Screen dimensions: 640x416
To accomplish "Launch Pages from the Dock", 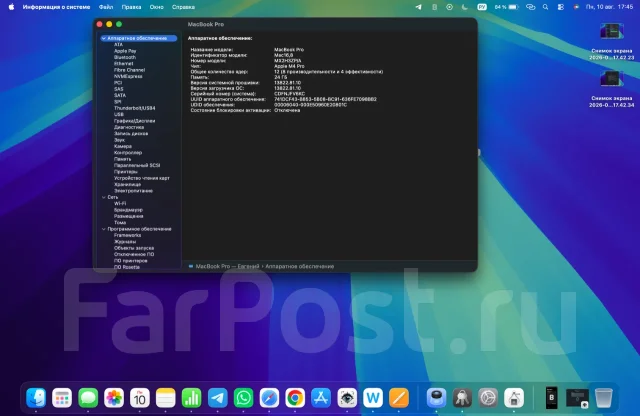I will [399, 398].
